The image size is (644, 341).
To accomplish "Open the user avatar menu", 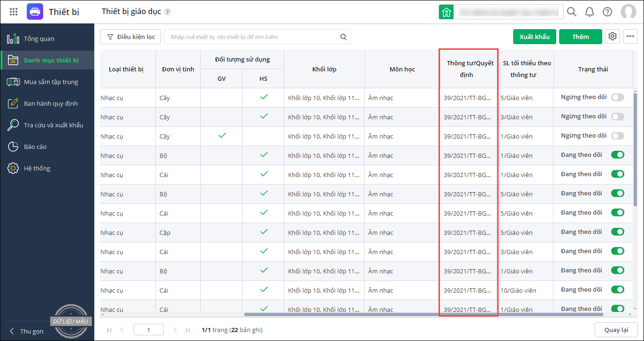I will pos(628,12).
